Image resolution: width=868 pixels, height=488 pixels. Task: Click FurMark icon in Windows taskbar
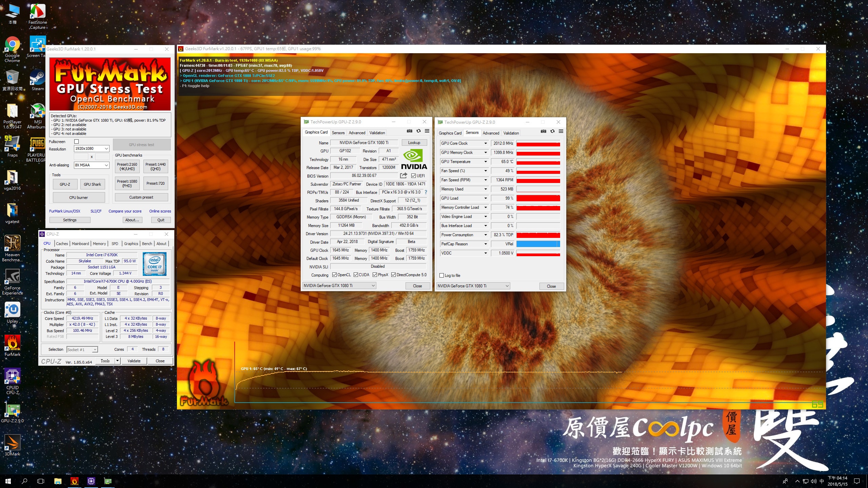pos(75,481)
